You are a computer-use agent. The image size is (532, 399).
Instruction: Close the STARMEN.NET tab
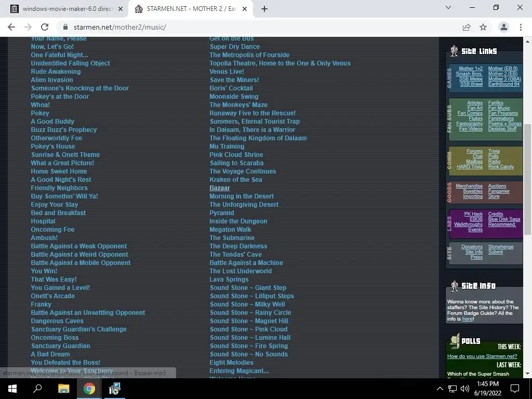tap(245, 9)
